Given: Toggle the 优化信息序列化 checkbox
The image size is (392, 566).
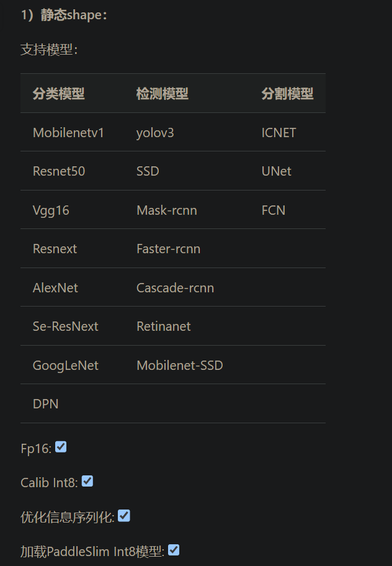Looking at the screenshot, I should (124, 516).
